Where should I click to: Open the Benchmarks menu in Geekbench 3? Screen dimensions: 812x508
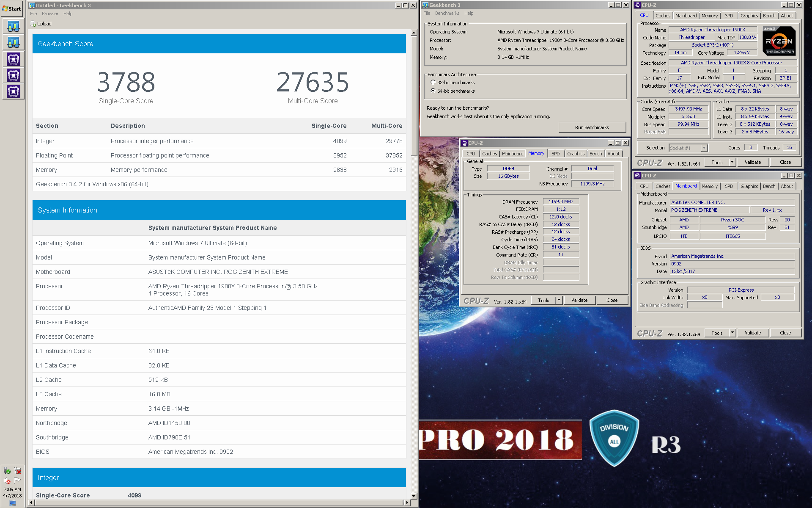pos(447,13)
